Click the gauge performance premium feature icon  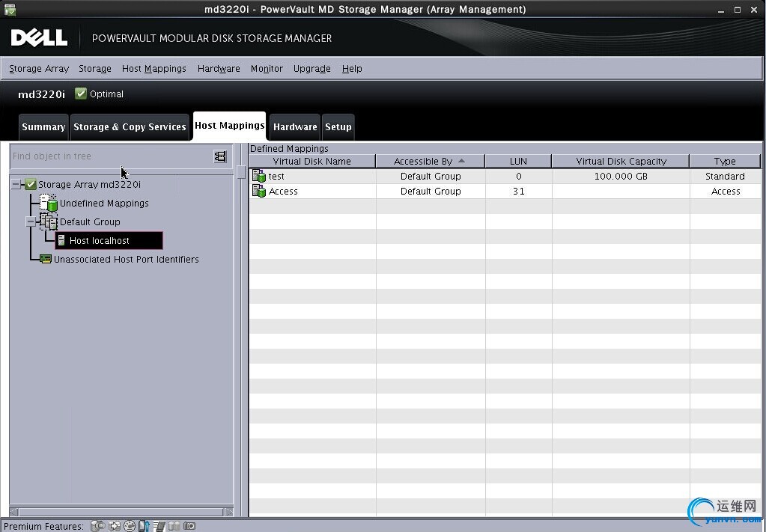pyautogui.click(x=130, y=526)
